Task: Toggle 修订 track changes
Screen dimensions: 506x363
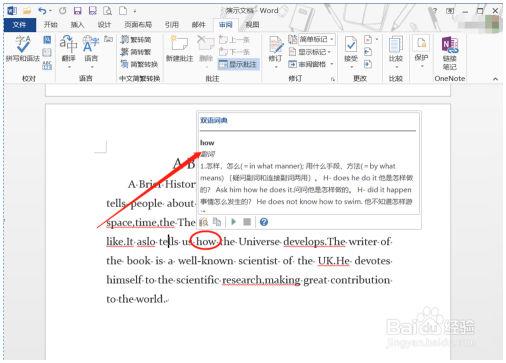Action: pos(276,51)
